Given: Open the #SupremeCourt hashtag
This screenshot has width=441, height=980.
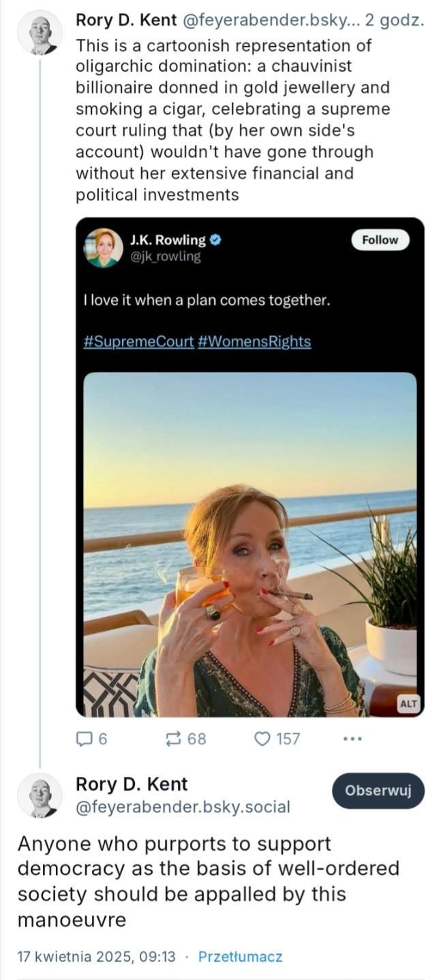Looking at the screenshot, I should point(138,342).
